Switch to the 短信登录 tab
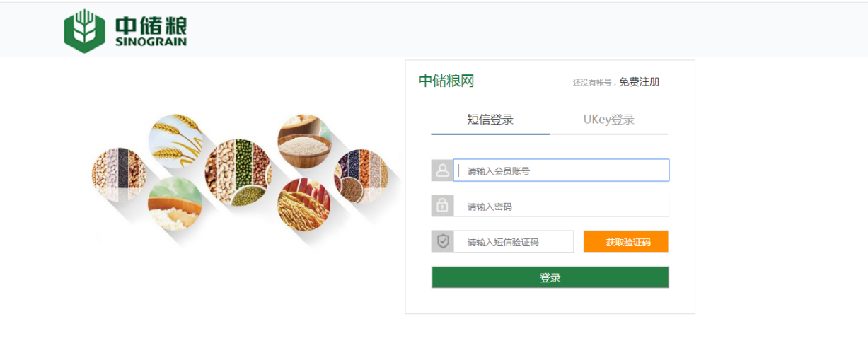The image size is (868, 353). coord(490,120)
